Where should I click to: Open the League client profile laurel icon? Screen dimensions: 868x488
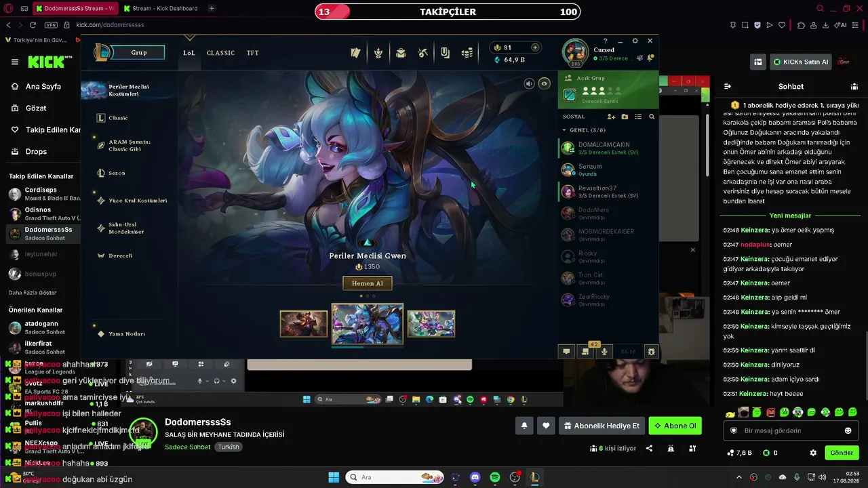coord(378,53)
